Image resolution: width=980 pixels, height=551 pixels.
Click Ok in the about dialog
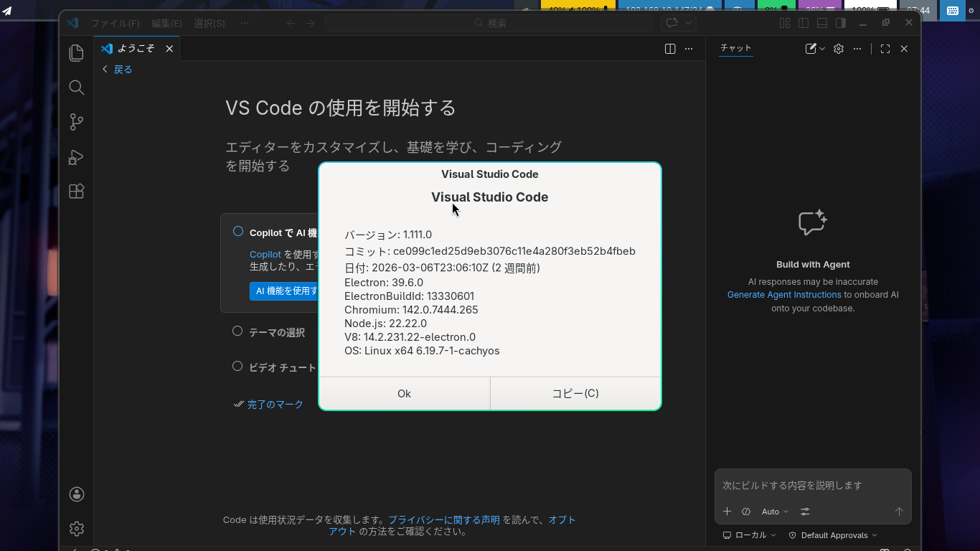pos(404,393)
